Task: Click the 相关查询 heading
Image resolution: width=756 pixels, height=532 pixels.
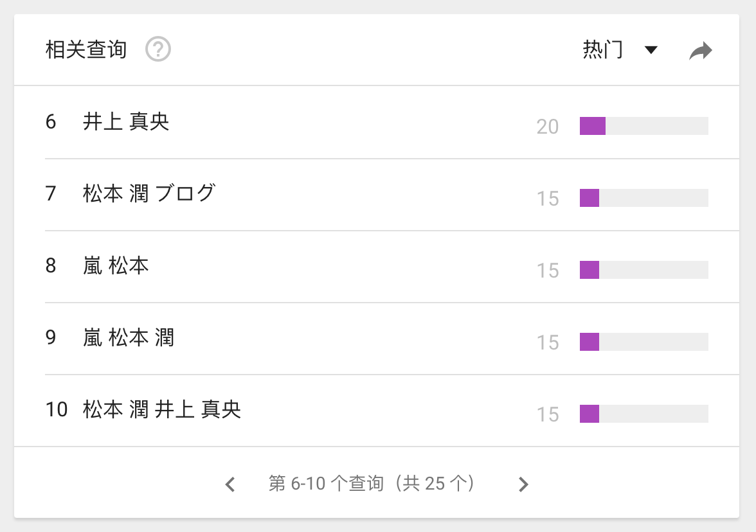Action: (86, 49)
